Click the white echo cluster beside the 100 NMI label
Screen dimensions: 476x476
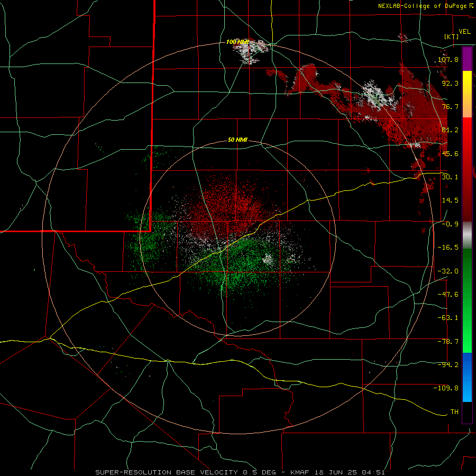pyautogui.click(x=251, y=51)
